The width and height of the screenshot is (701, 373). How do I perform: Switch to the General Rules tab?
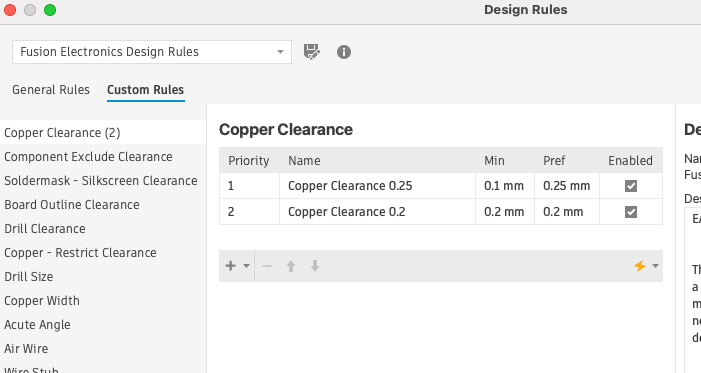[51, 90]
